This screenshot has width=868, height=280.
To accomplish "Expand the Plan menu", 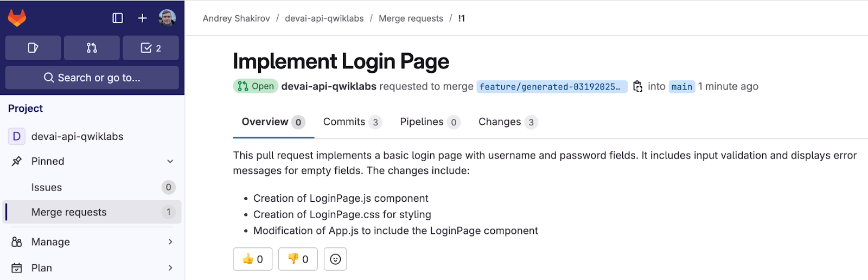I will pos(170,268).
